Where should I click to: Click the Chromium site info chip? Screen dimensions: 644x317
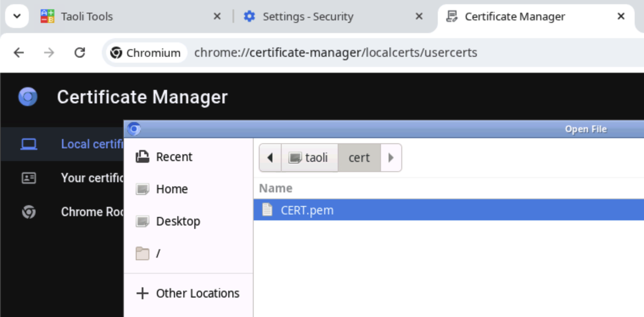[x=146, y=53]
